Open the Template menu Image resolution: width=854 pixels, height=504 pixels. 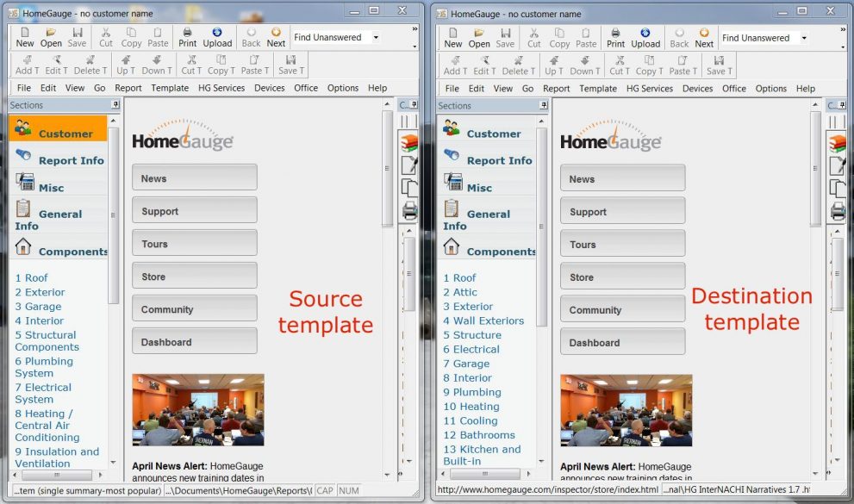click(x=170, y=88)
